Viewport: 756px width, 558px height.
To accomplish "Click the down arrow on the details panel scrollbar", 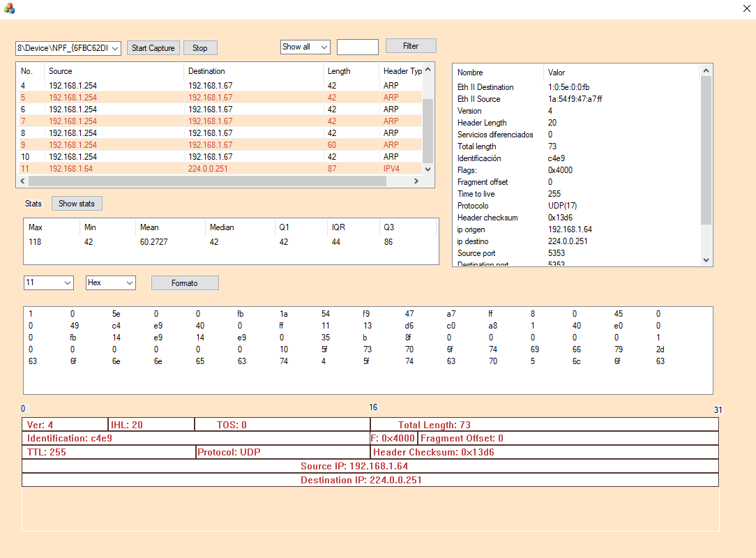I will pos(706,259).
